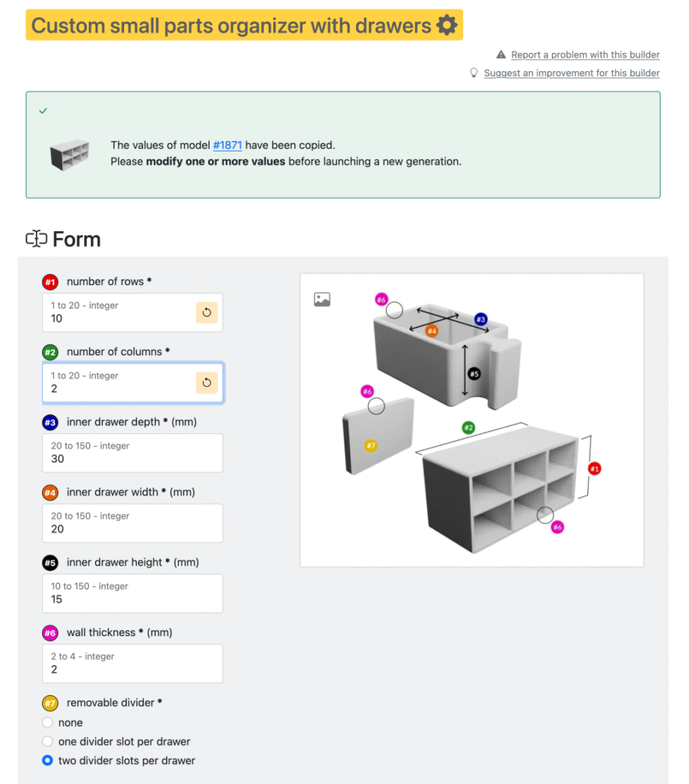Select the 'none' divider option
689x784 pixels.
tap(48, 723)
